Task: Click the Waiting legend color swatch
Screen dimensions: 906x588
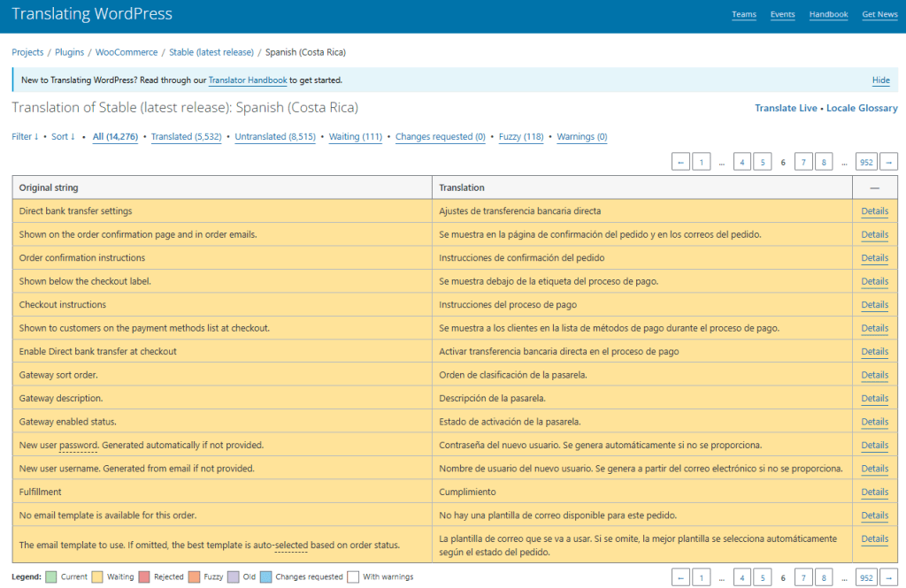Action: coord(98,577)
